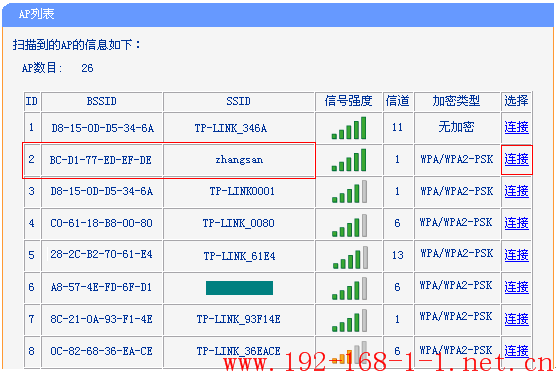Screen dimensions: 556x378
Task: Click the SSID cell TP-LINK_93F14E
Action: tap(239, 319)
